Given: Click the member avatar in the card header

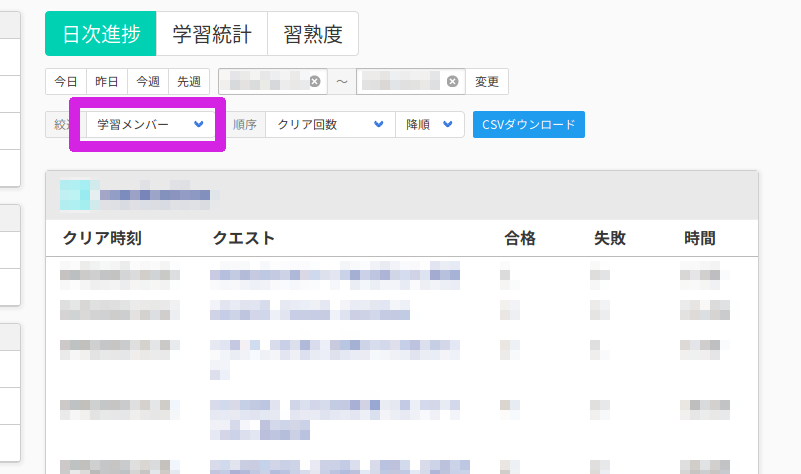Looking at the screenshot, I should [x=75, y=195].
